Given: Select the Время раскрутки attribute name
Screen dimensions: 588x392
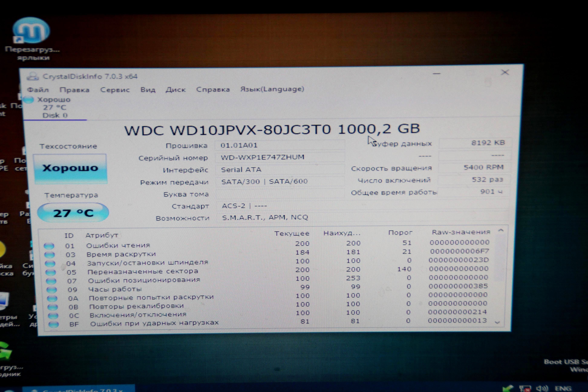Looking at the screenshot, I should pos(121,254).
